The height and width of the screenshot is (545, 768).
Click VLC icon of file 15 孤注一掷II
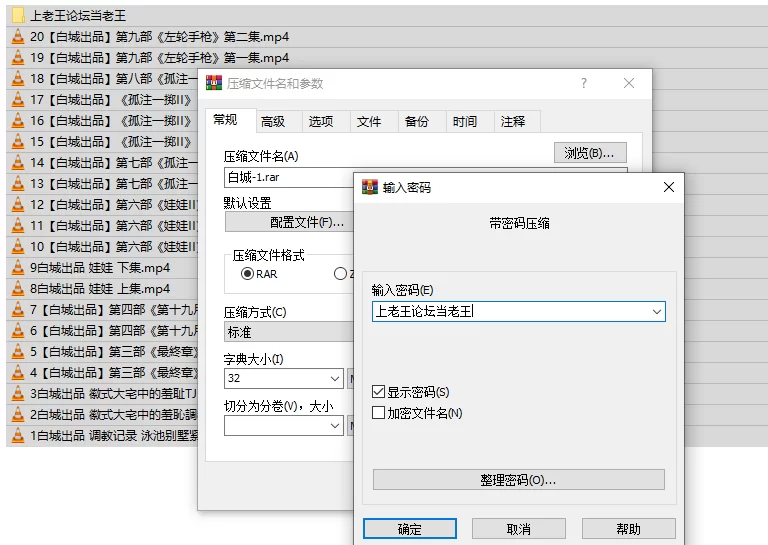pyautogui.click(x=18, y=142)
